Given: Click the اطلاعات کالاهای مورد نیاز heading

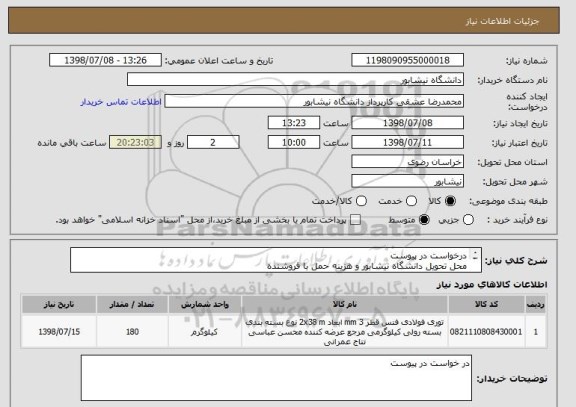Looking at the screenshot, I should [492, 284].
